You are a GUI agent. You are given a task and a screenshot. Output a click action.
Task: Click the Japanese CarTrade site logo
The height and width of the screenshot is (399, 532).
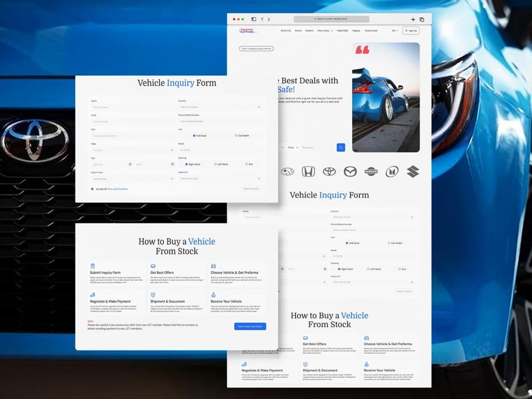coord(248,30)
